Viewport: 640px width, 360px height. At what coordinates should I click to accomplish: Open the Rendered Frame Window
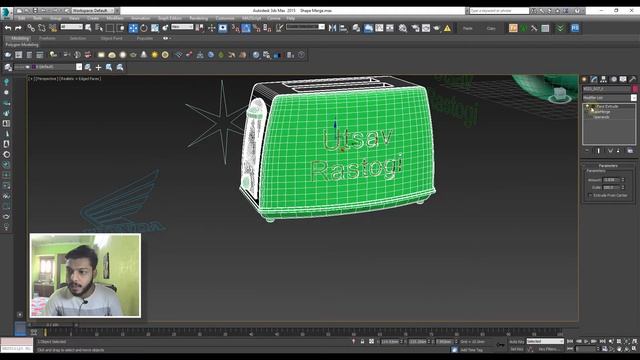[426, 28]
